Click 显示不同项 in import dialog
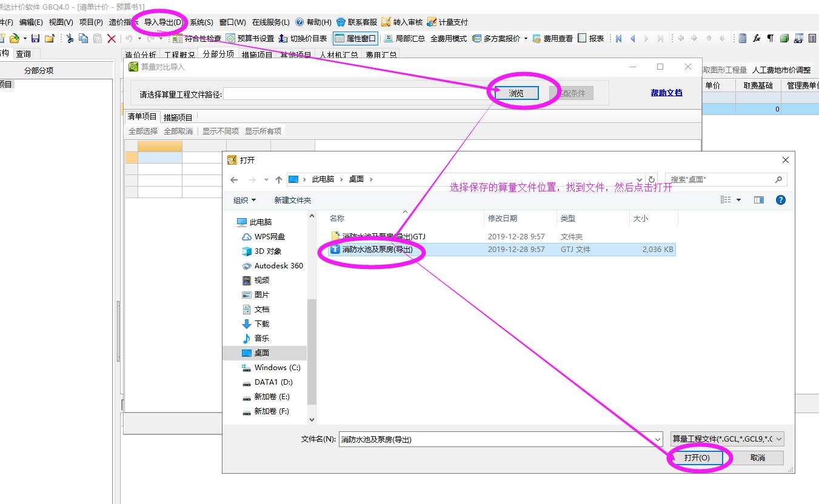The height and width of the screenshot is (504, 819). (221, 131)
